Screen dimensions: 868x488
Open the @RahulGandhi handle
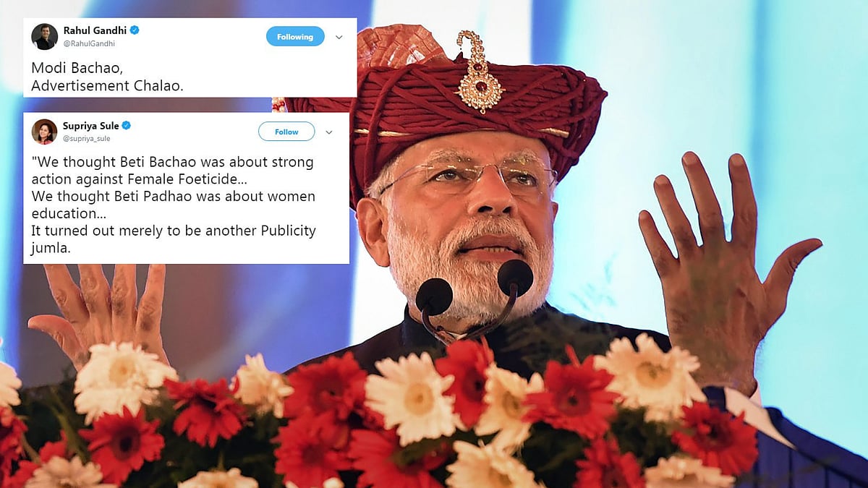pos(89,43)
